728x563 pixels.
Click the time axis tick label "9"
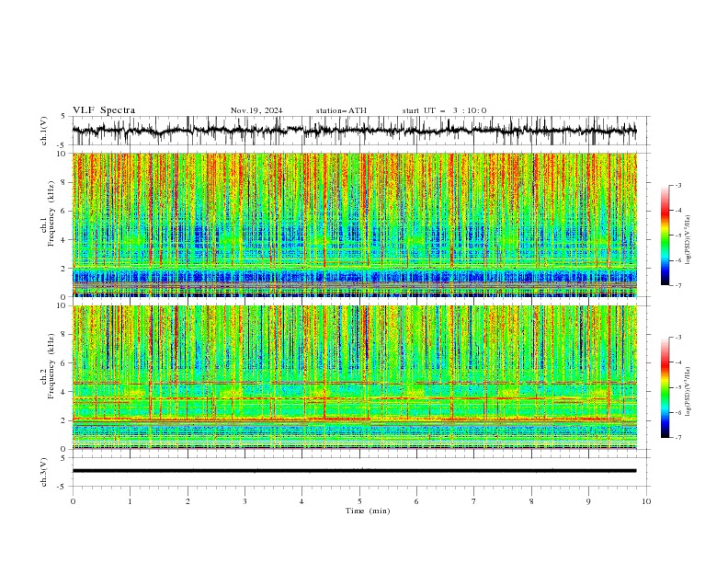[x=588, y=501]
